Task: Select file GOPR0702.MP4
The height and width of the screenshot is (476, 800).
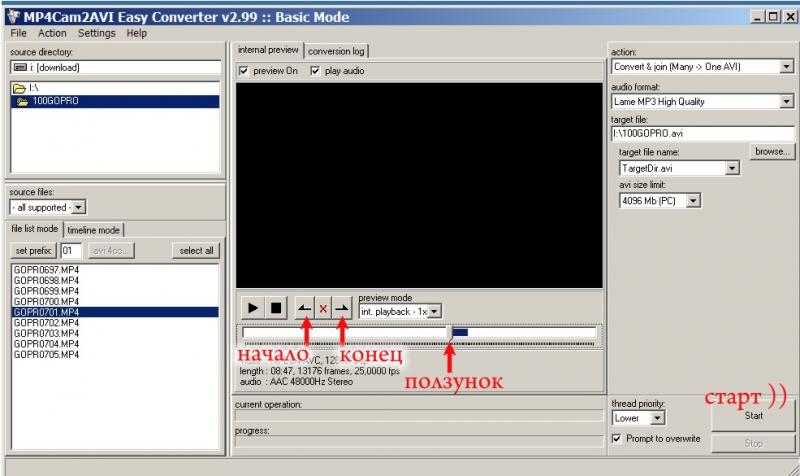Action: [x=115, y=323]
